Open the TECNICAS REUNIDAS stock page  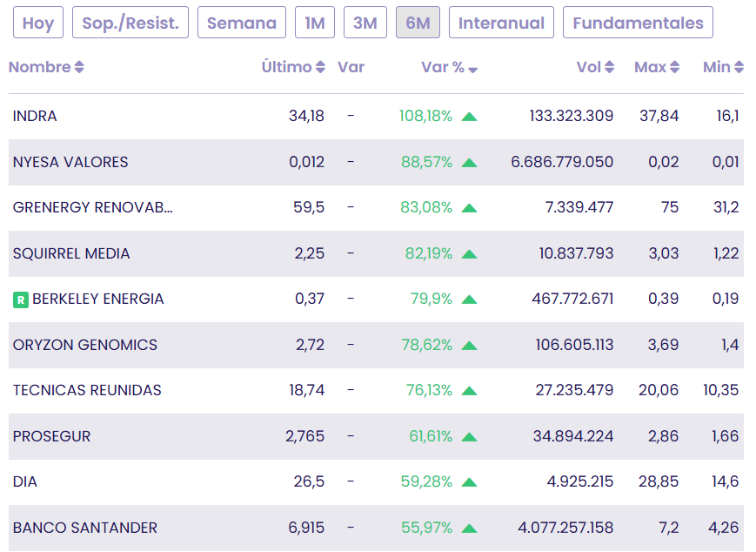[x=87, y=390]
